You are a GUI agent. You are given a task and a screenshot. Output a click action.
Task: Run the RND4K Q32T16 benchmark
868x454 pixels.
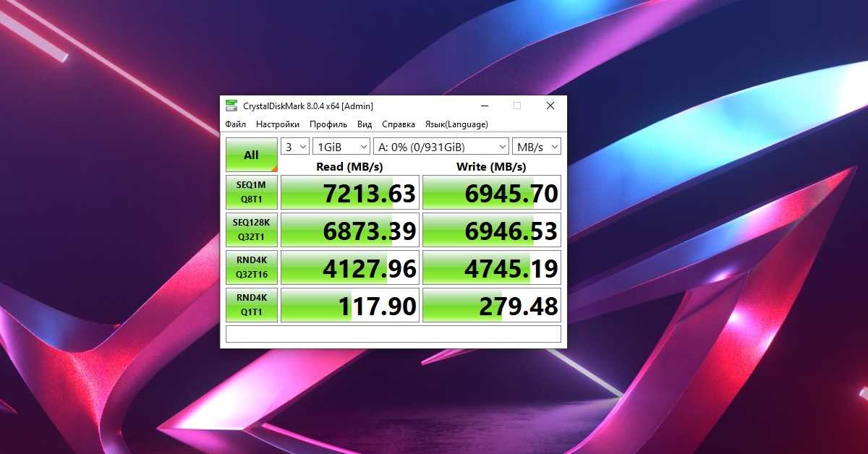pos(252,267)
